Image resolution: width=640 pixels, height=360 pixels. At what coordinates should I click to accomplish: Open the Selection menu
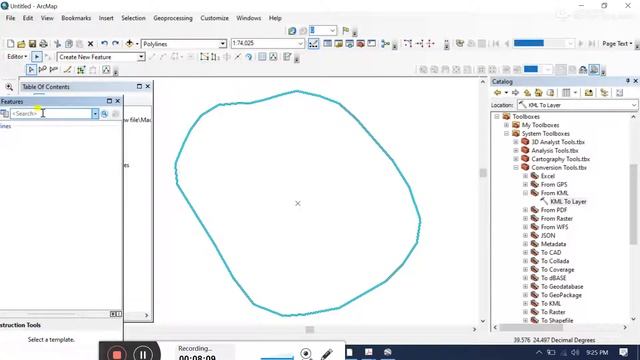coord(133,18)
